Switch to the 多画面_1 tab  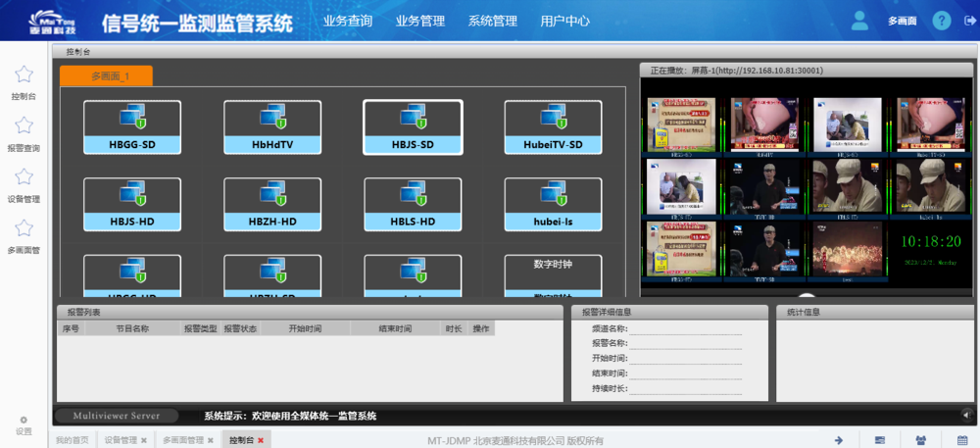click(107, 75)
